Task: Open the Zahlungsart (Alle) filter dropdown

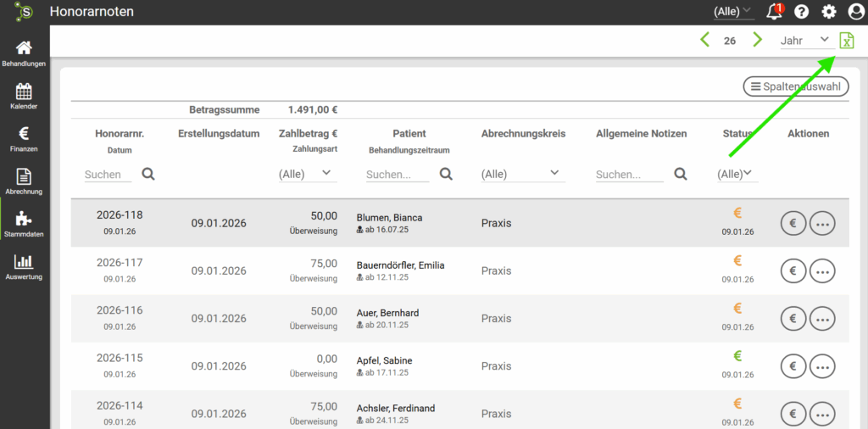Action: click(308, 174)
